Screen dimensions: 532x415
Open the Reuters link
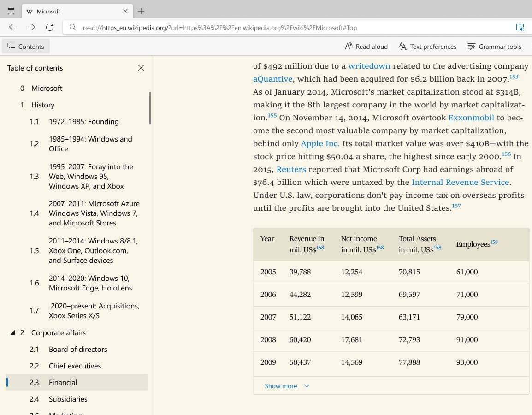point(291,169)
